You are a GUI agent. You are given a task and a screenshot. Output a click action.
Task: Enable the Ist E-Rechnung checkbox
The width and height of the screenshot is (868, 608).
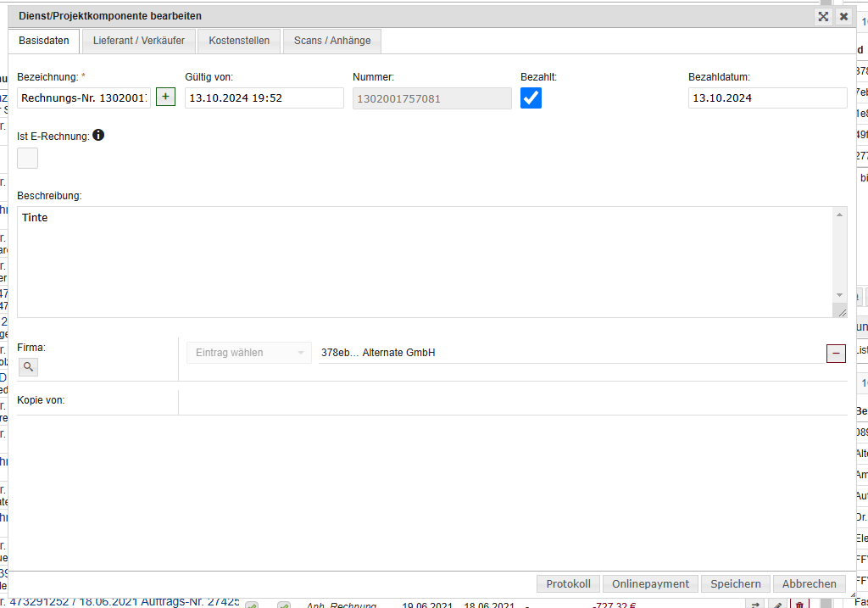click(28, 158)
